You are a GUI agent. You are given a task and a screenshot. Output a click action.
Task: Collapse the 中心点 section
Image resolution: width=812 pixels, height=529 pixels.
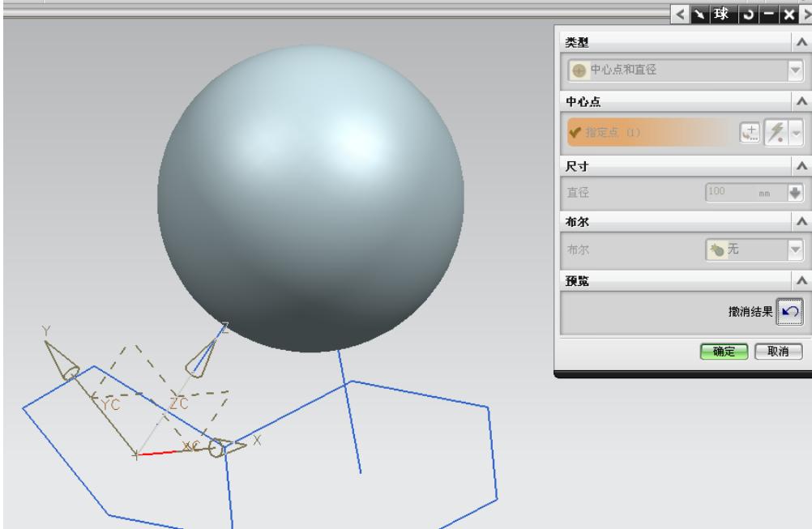[800, 100]
